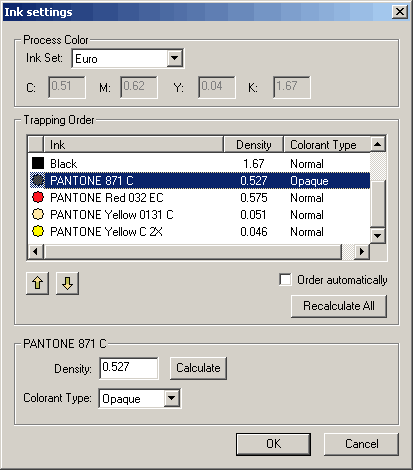Click the Cancel button
413x470 pixels.
tap(361, 444)
